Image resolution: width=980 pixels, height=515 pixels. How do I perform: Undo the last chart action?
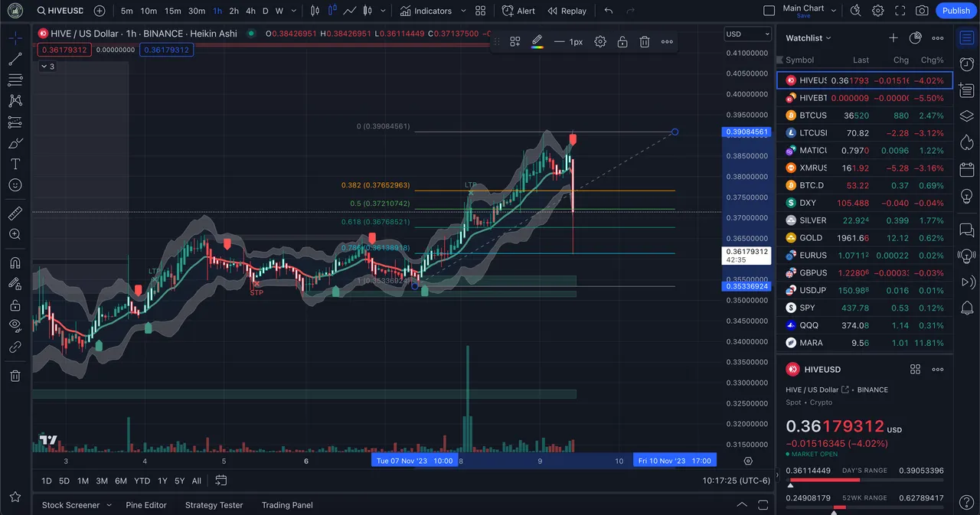[x=609, y=11]
